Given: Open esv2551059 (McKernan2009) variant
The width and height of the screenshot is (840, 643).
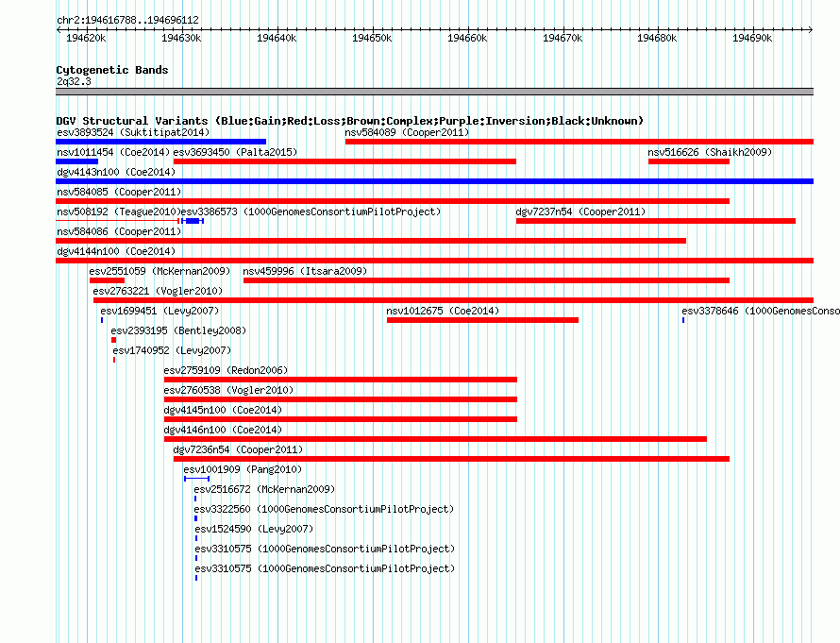Looking at the screenshot, I should 160,271.
